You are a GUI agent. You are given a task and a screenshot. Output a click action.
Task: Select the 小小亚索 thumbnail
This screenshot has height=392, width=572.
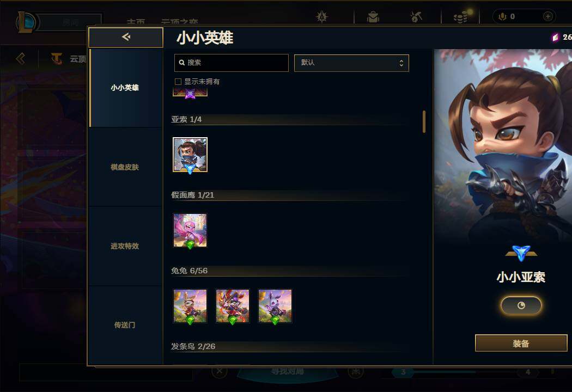(x=190, y=155)
